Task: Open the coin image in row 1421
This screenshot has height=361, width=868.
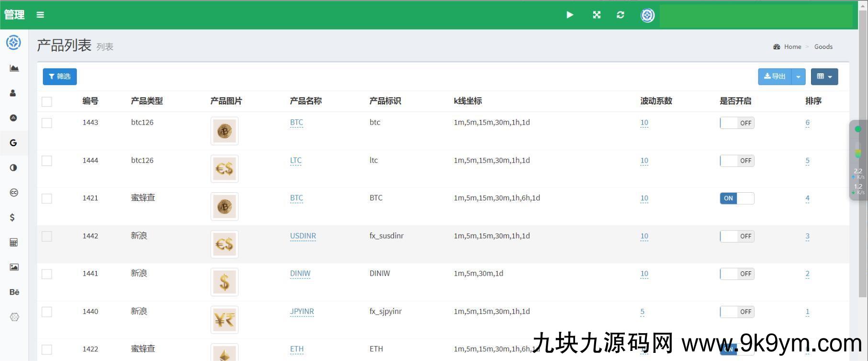Action: pos(225,207)
